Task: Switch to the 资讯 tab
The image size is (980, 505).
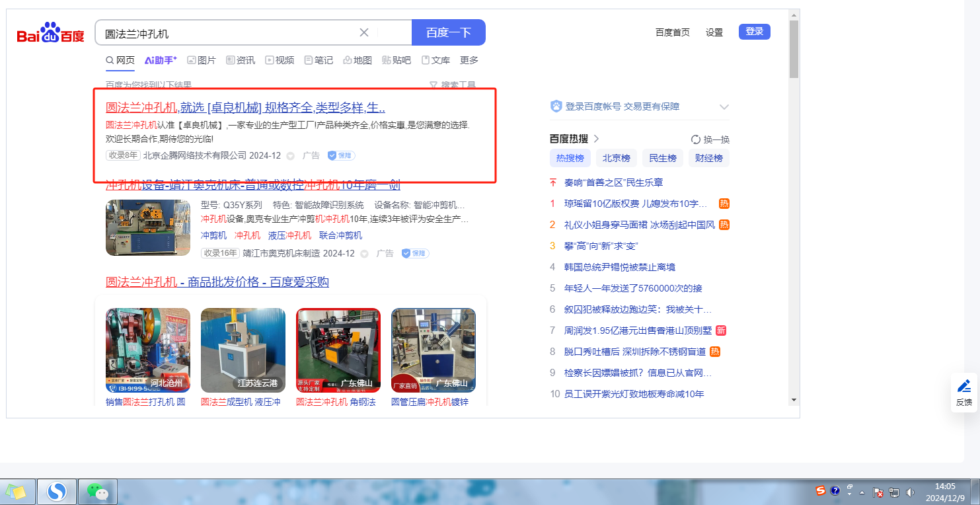Action: tap(241, 60)
